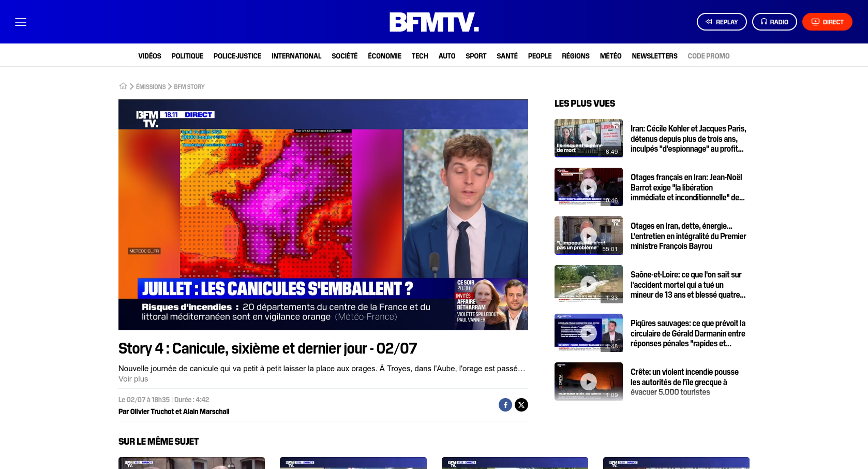The image size is (868, 469).
Task: Play the Crète incendie video thumbnail
Action: coord(589,382)
